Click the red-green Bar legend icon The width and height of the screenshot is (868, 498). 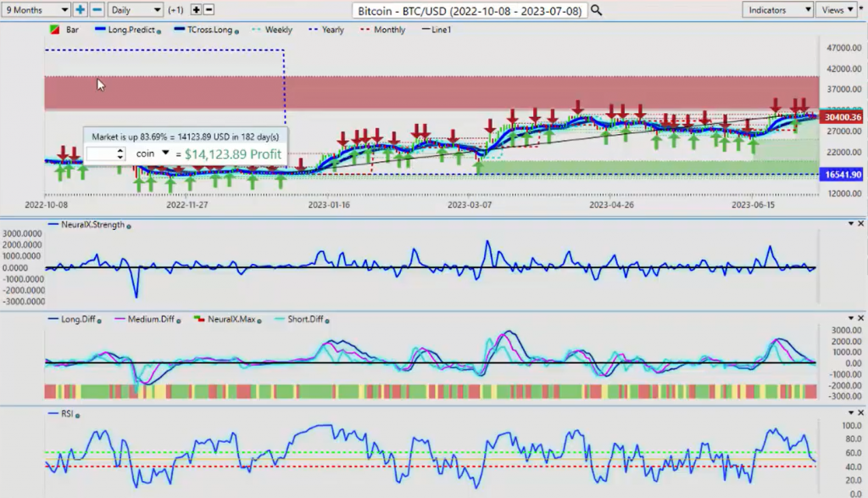[55, 30]
